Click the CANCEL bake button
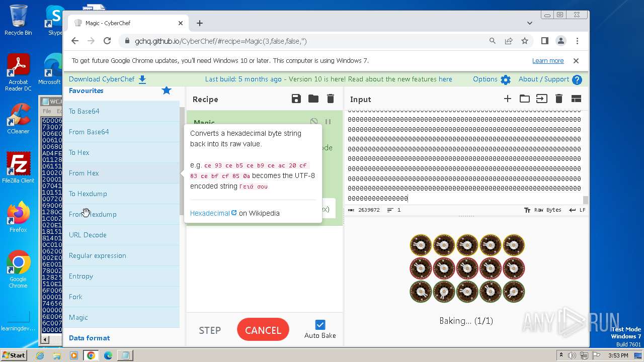644x362 pixels. (263, 330)
